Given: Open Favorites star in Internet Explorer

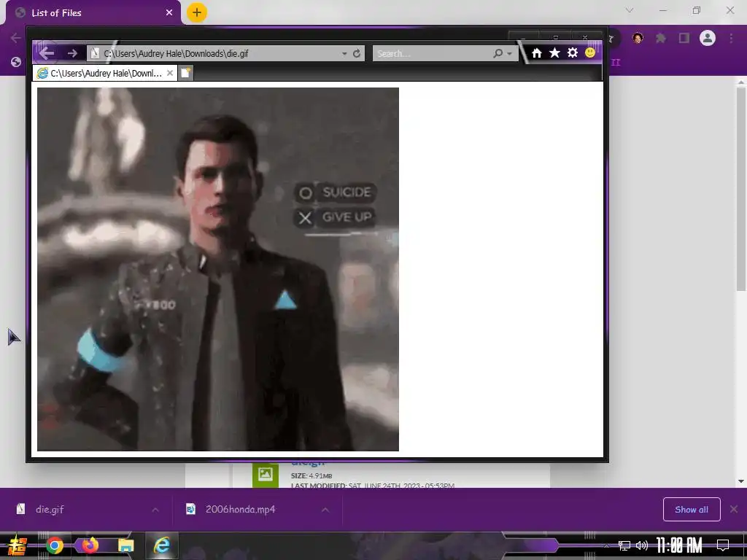Looking at the screenshot, I should tap(554, 52).
